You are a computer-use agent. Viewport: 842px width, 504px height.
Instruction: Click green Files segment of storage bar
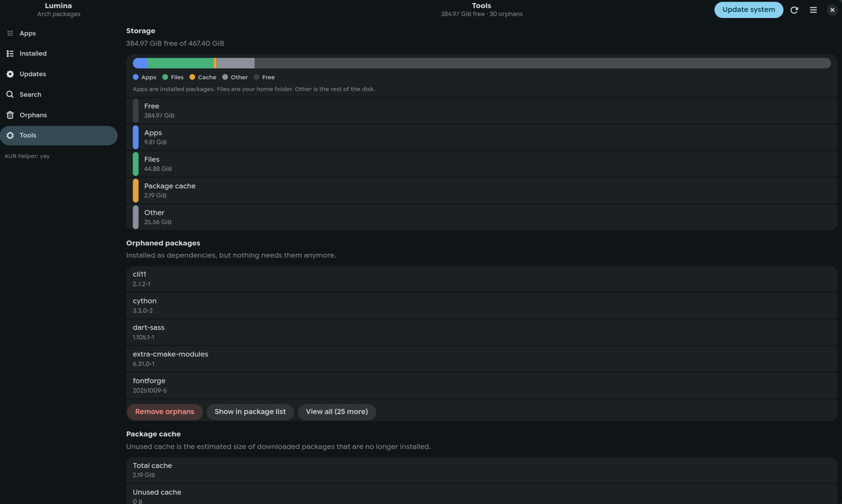click(x=180, y=63)
